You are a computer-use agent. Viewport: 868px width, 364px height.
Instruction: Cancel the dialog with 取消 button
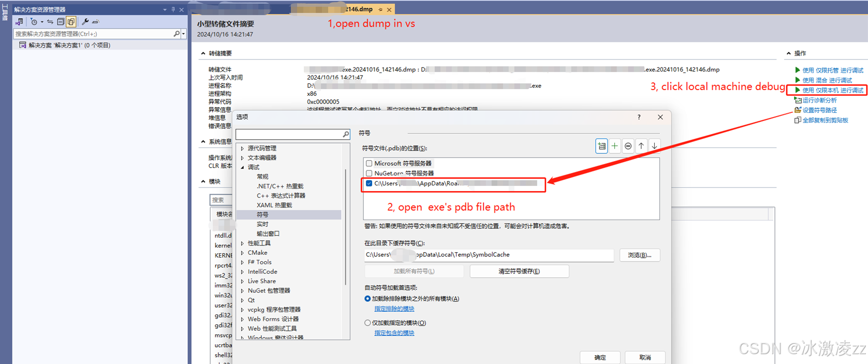(x=645, y=357)
